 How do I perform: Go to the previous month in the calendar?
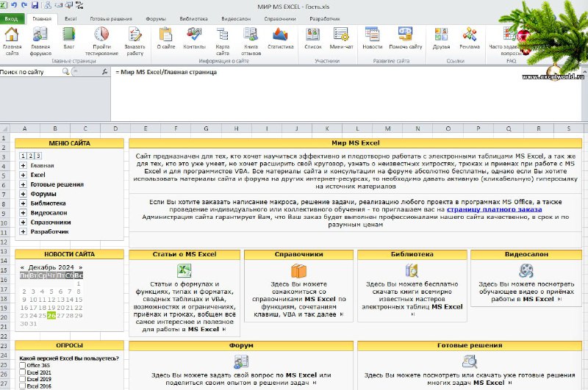pos(22,267)
